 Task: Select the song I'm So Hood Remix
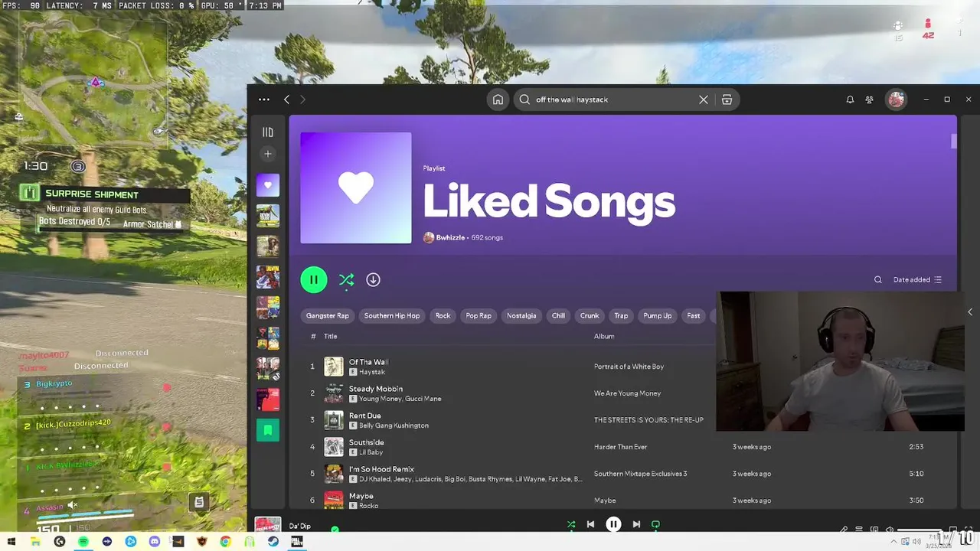click(x=381, y=469)
